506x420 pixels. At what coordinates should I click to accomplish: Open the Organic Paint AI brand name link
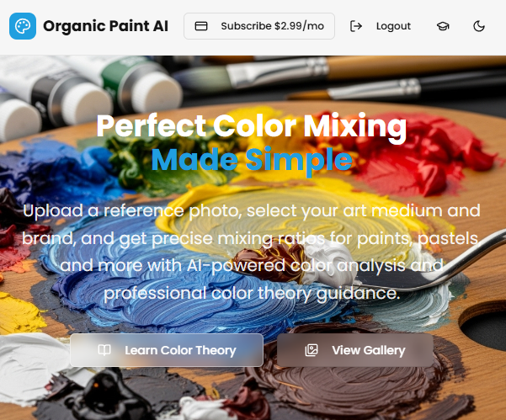pos(105,26)
